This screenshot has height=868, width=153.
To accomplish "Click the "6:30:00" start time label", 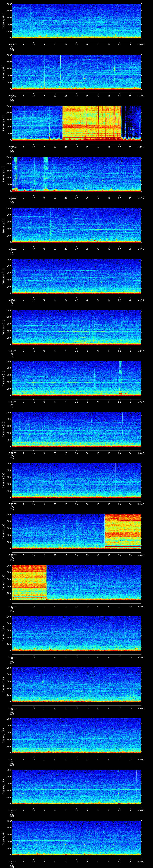I will [12, 96].
